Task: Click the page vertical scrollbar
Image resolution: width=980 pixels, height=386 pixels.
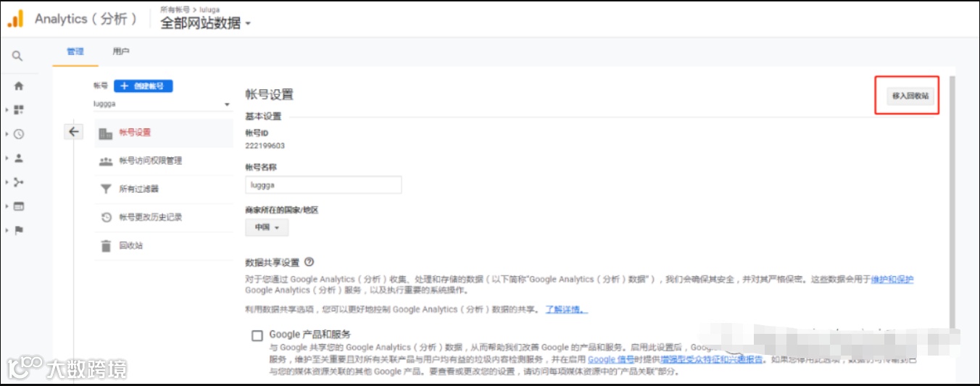Action: tap(951, 203)
